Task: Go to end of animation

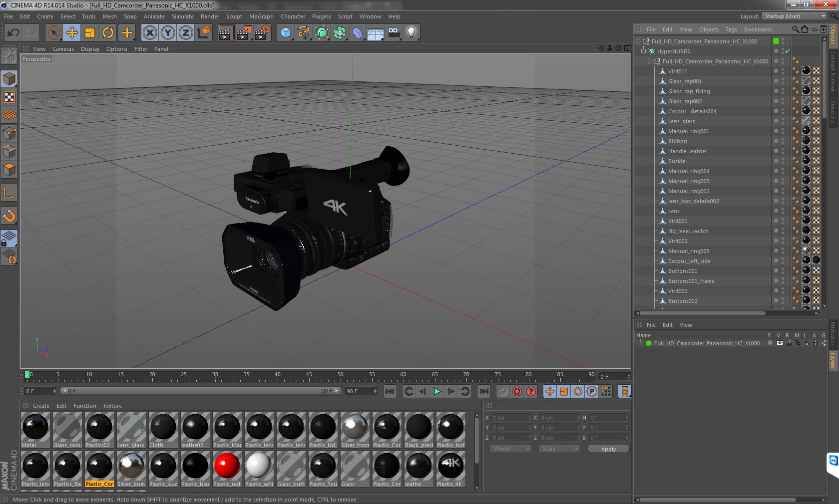Action: 483,391
